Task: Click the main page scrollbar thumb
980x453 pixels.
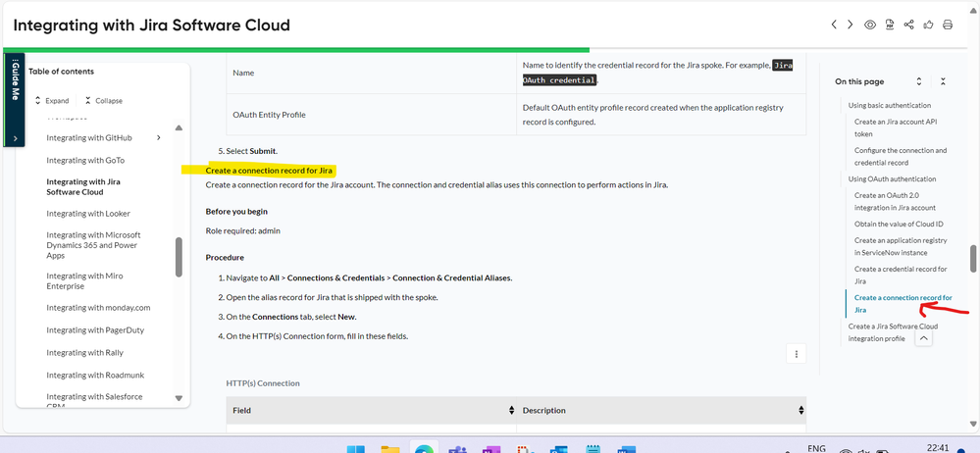Action: point(973,259)
